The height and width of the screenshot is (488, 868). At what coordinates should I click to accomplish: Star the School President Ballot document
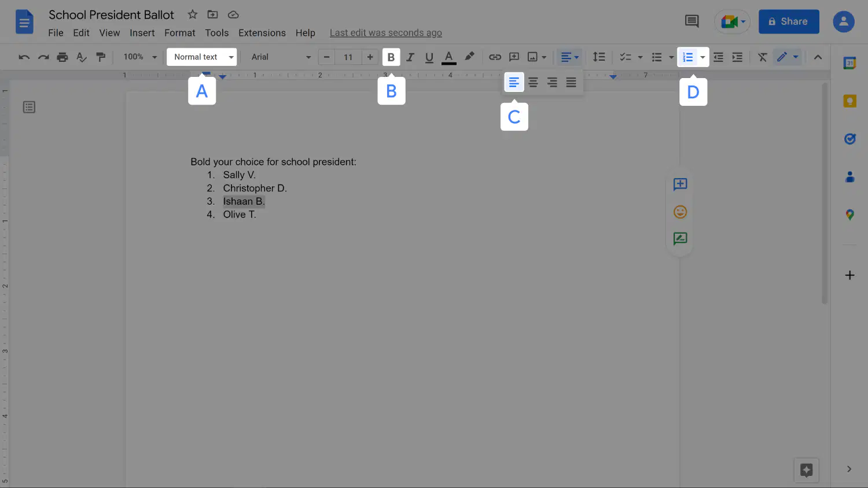[193, 14]
